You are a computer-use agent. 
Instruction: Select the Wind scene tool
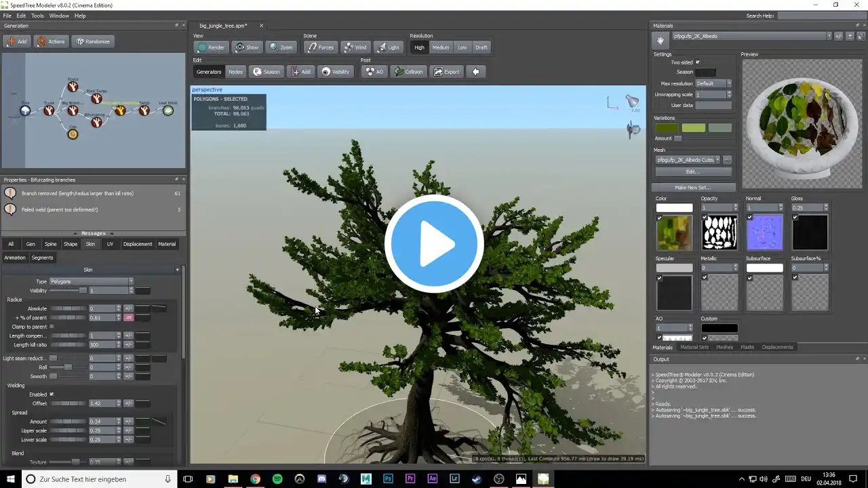pos(355,47)
